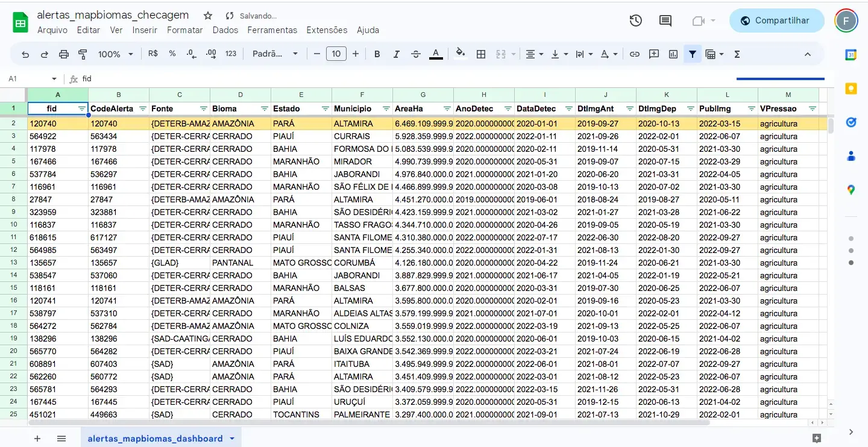Click the font size field

pos(336,54)
